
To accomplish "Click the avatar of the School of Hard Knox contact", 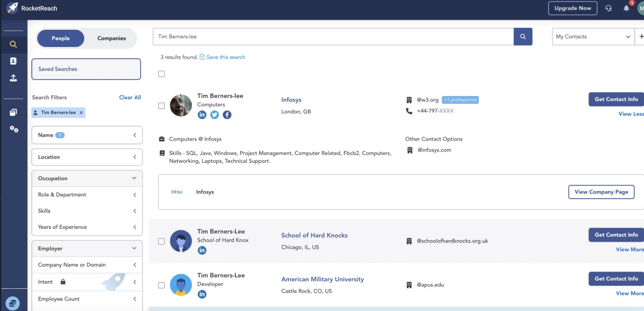I will [181, 241].
